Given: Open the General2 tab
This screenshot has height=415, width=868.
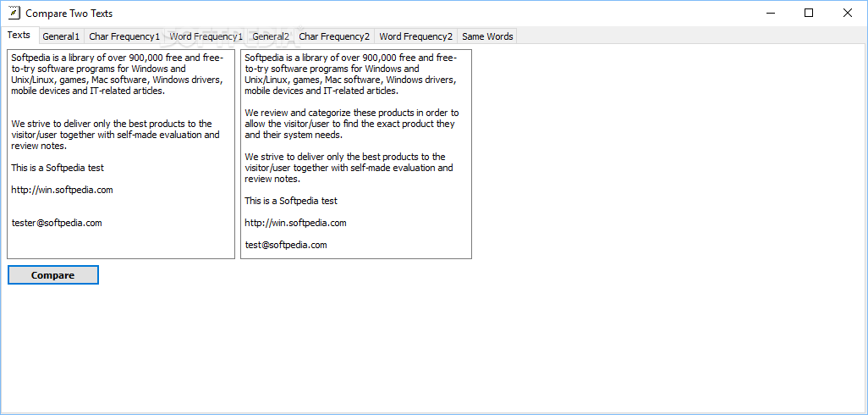Looking at the screenshot, I should [271, 36].
